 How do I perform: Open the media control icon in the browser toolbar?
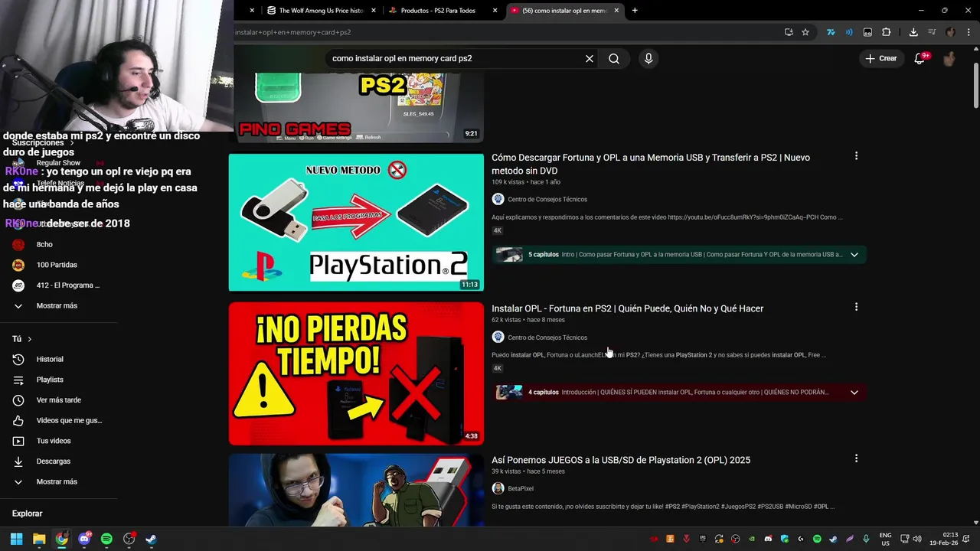tap(932, 32)
